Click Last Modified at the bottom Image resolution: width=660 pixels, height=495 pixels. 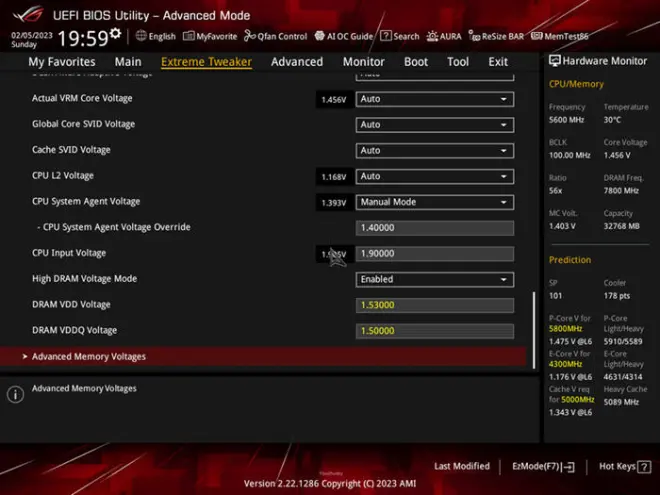click(462, 467)
